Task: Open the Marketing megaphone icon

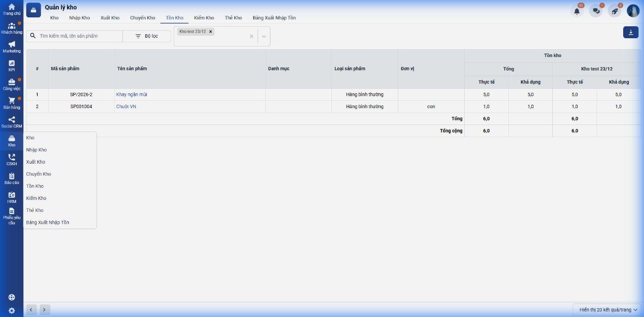Action: click(11, 44)
